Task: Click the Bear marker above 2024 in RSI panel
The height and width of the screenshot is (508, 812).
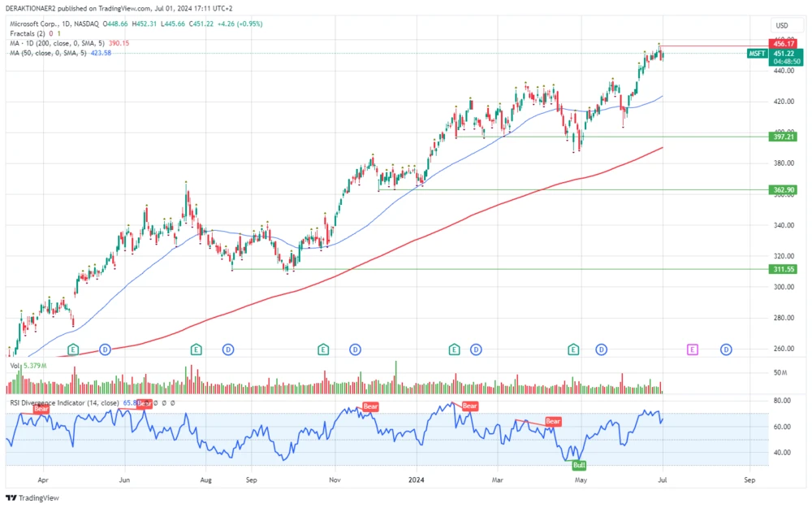Action: 470,406
